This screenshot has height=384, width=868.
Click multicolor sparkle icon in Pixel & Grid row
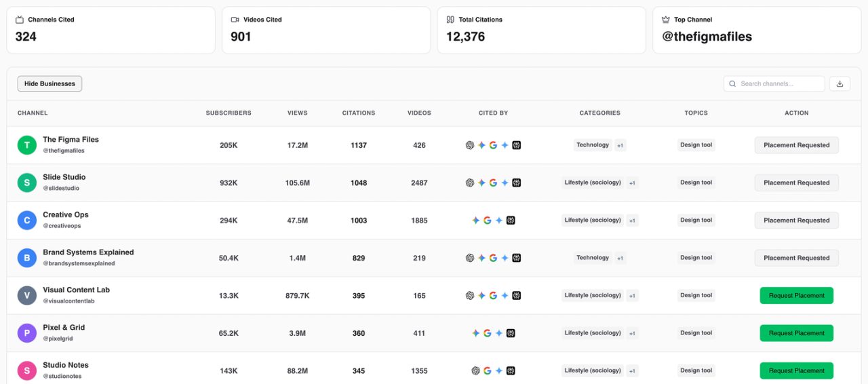[x=475, y=333]
